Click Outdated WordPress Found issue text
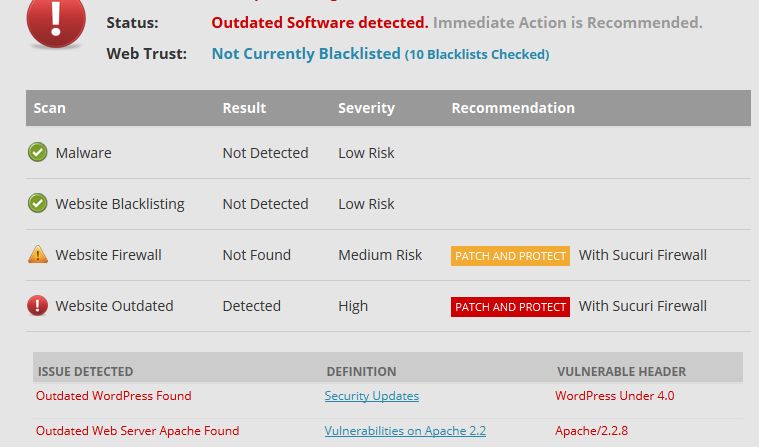The height and width of the screenshot is (447, 759). tap(114, 396)
